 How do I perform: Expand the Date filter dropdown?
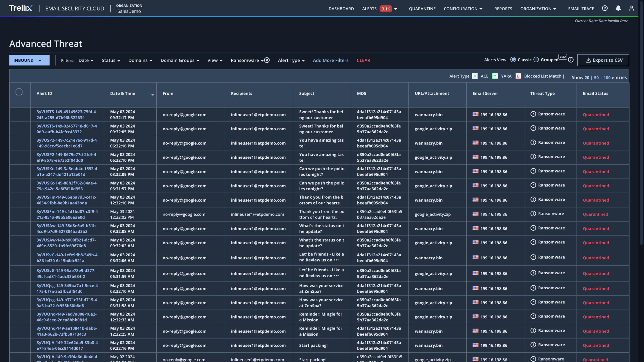pos(86,60)
